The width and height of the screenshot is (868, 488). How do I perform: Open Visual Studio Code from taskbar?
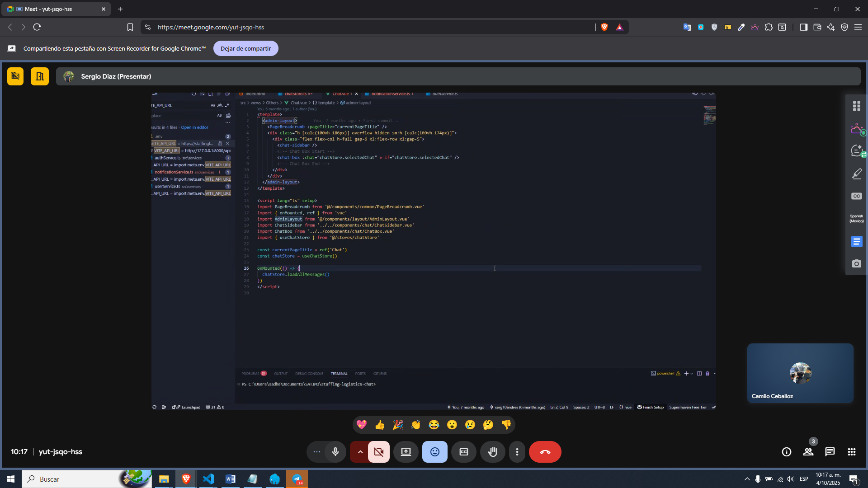pos(208,479)
